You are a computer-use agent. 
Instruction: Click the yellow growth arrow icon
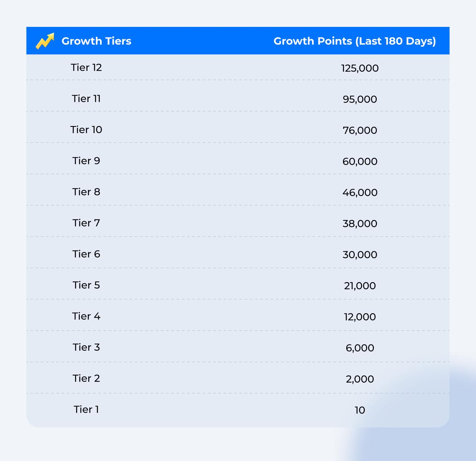(45, 41)
